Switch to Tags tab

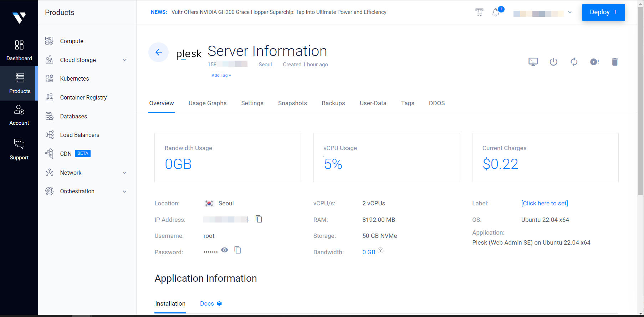click(408, 103)
